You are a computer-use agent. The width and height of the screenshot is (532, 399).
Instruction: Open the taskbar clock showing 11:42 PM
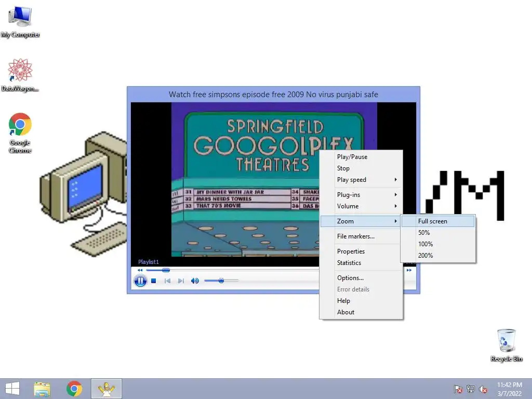coord(510,389)
